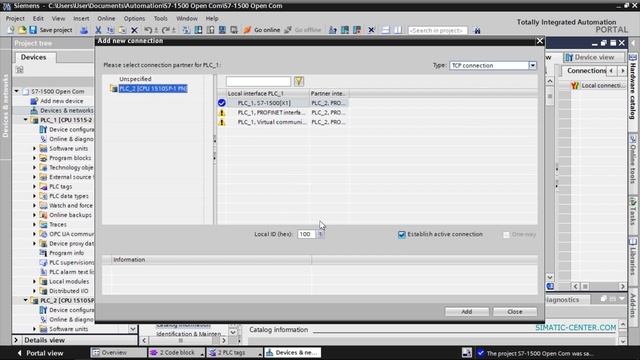Click the Local ID spinner arrows

321,234
